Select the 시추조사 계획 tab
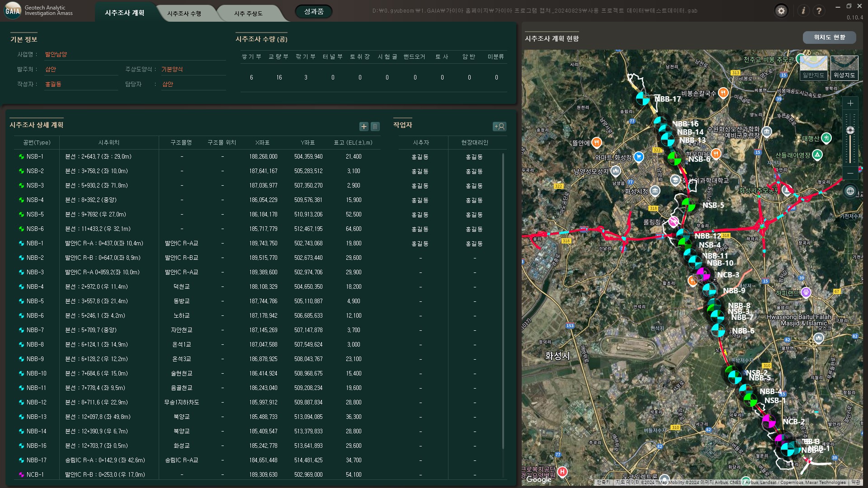Viewport: 868px width, 488px height. pos(125,13)
